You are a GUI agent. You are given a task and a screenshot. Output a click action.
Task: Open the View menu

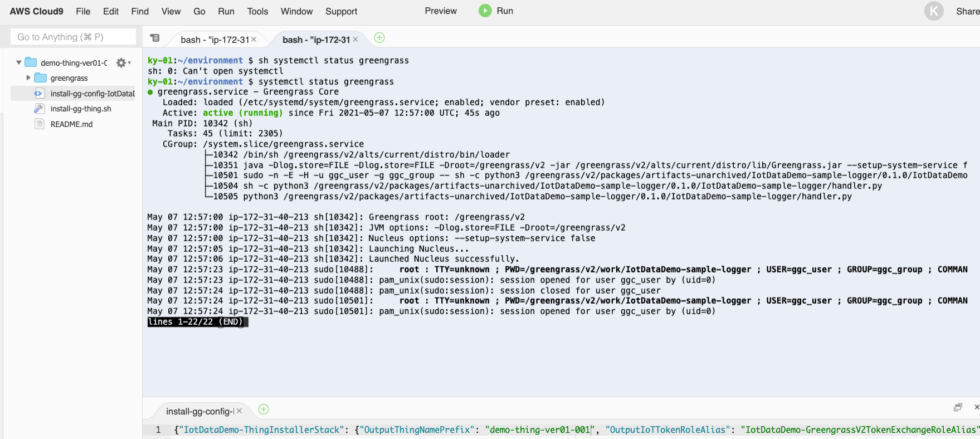point(171,11)
